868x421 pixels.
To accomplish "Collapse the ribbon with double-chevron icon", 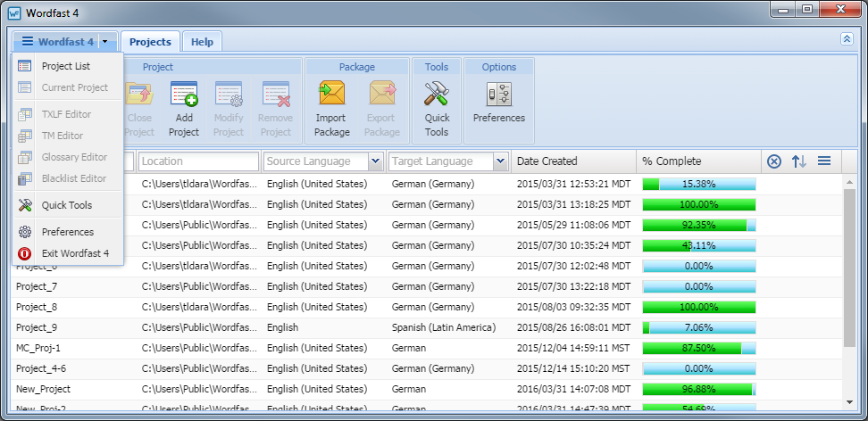I will [847, 38].
